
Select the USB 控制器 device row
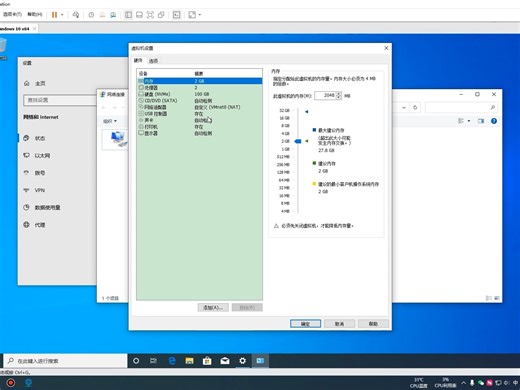[200, 114]
